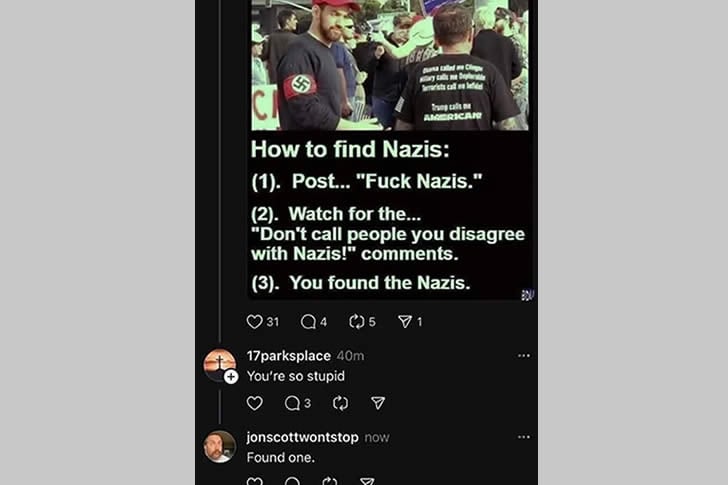Open the "How to find Nazis" meme image
Viewport: 728px width, 485px height.
pyautogui.click(x=390, y=150)
